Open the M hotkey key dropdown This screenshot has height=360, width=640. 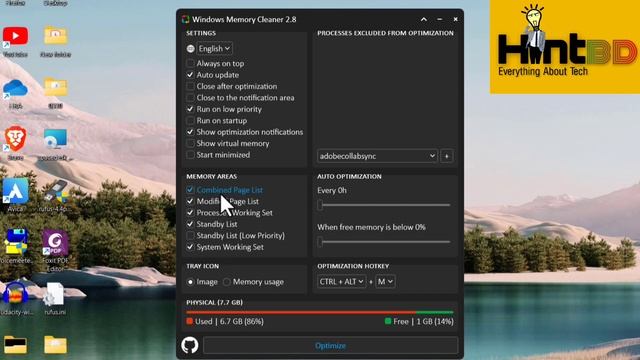385,282
